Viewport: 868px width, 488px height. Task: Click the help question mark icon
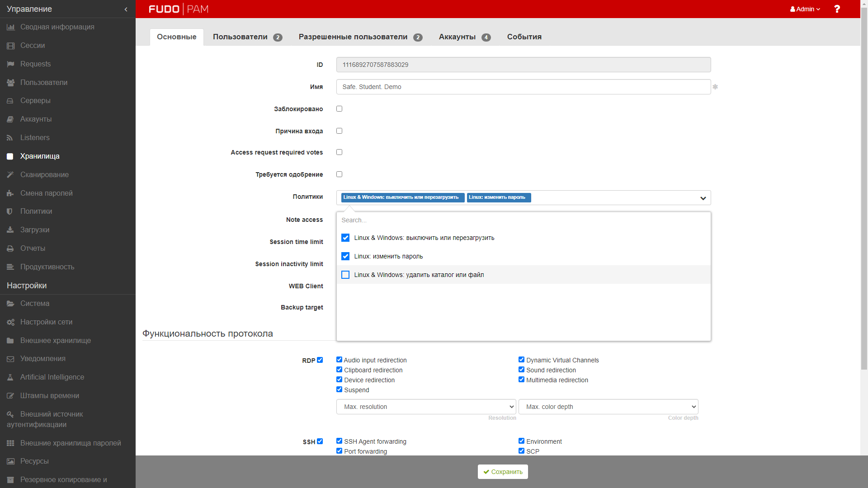[x=837, y=9]
